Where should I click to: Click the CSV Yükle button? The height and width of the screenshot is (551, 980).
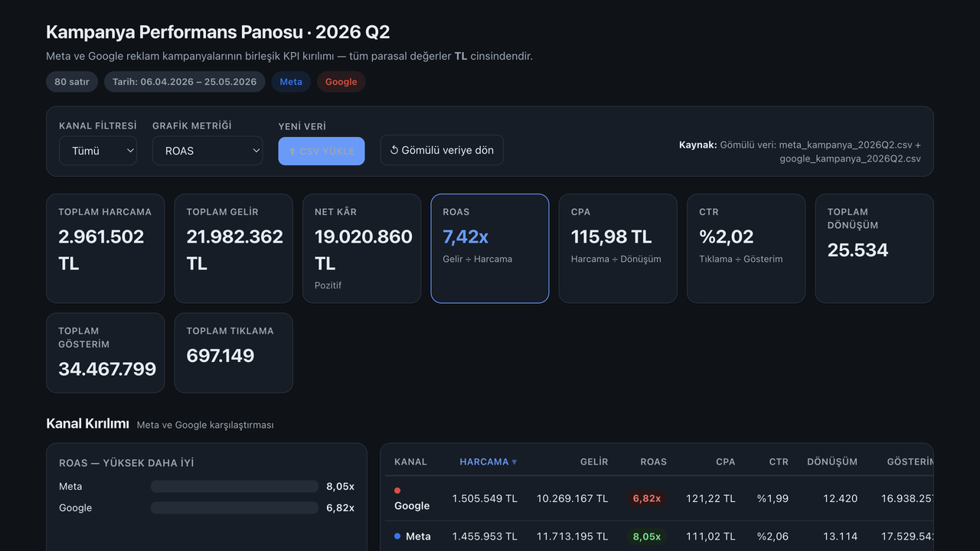(322, 151)
